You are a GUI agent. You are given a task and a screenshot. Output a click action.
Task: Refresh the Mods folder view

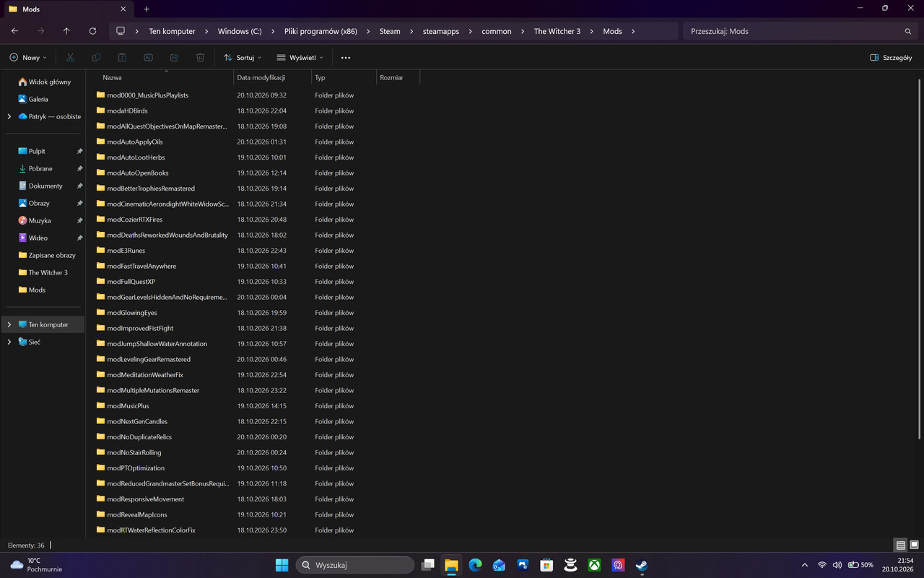92,31
